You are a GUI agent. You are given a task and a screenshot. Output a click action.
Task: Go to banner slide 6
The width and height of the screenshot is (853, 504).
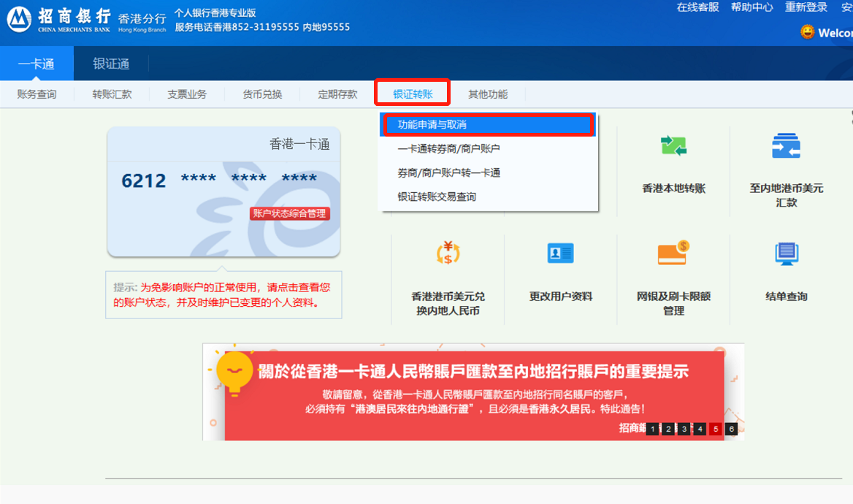pos(731,429)
